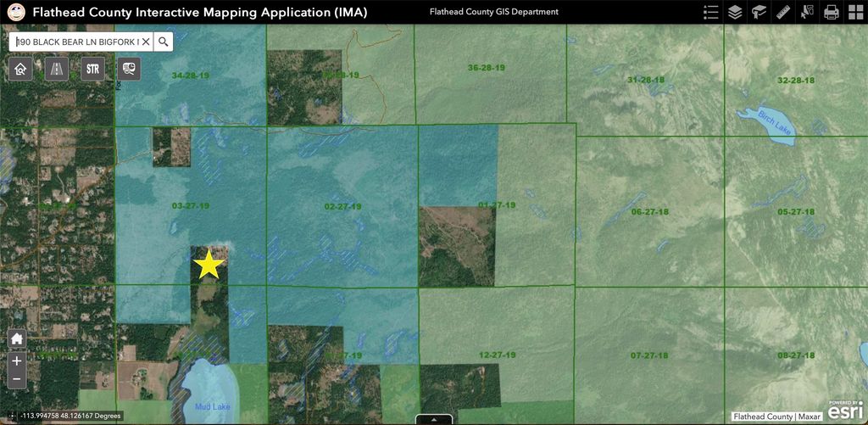868x425 pixels.
Task: Open the Layer List stack icon
Action: click(735, 12)
